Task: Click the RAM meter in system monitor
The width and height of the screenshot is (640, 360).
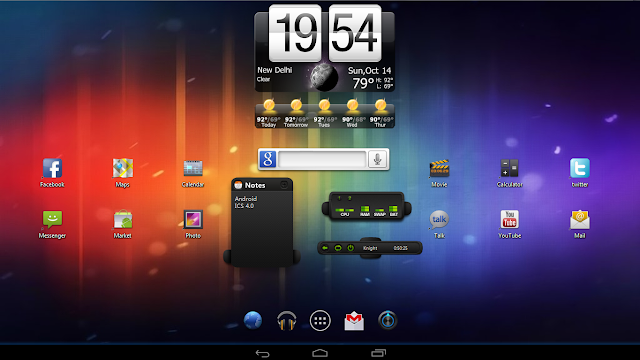Action: tap(365, 211)
